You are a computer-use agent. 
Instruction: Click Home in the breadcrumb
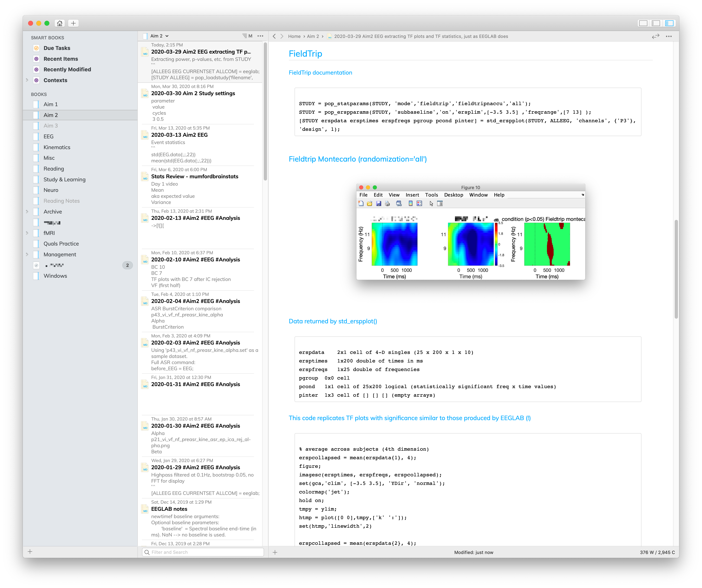click(x=294, y=36)
